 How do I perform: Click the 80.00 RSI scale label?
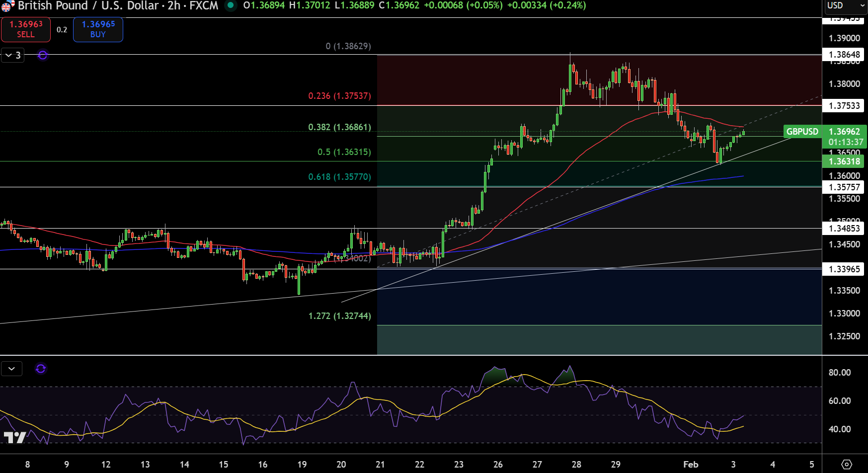(x=840, y=373)
